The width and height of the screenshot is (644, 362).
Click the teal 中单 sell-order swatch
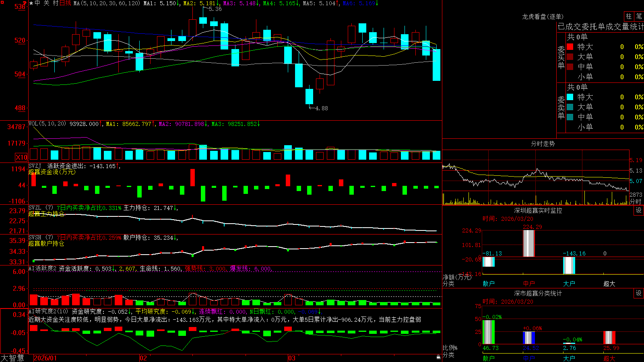tap(570, 117)
